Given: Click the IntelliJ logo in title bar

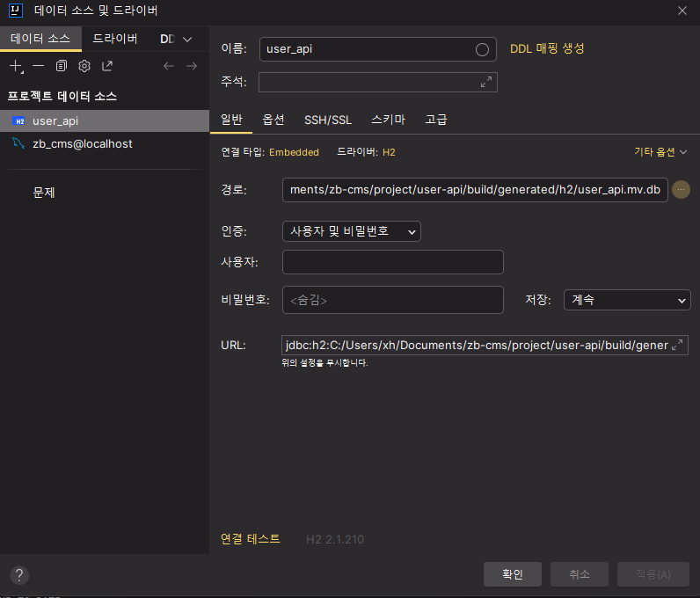Looking at the screenshot, I should click(16, 11).
